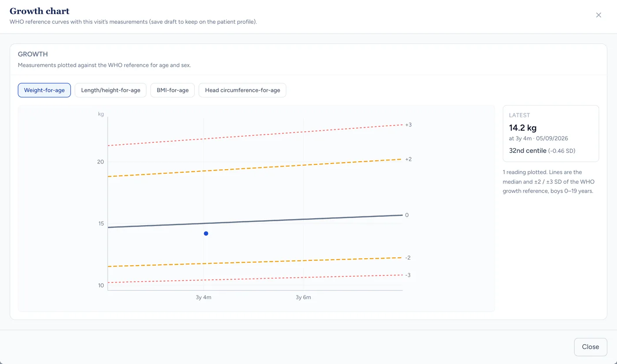617x364 pixels.
Task: Click the Close button
Action: point(591,347)
